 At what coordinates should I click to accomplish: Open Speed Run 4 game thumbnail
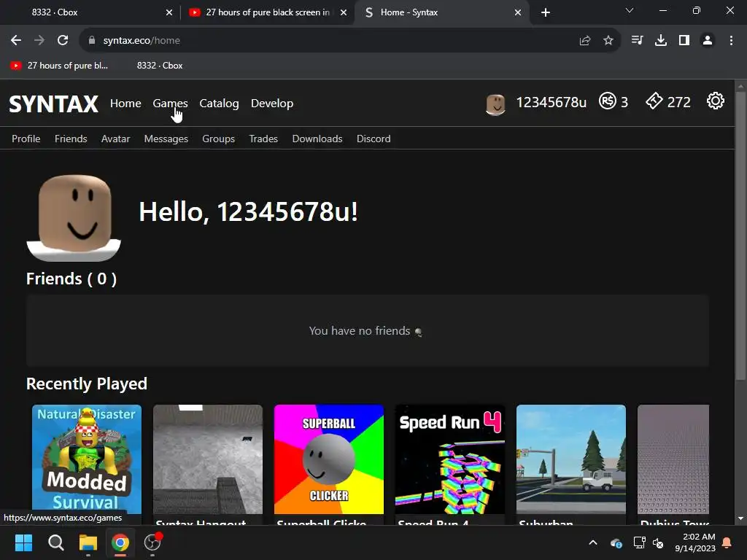[x=449, y=459]
